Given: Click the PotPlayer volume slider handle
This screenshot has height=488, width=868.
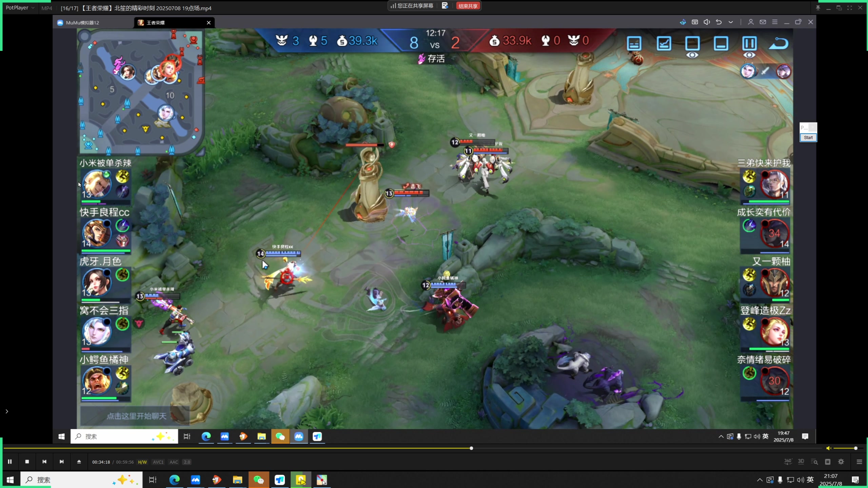Looking at the screenshot, I should 856,448.
